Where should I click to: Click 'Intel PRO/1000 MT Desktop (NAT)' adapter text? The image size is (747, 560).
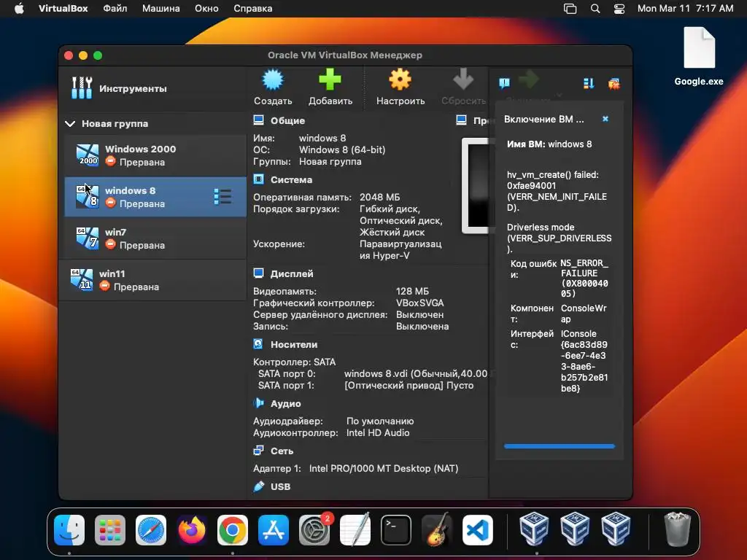(x=384, y=469)
